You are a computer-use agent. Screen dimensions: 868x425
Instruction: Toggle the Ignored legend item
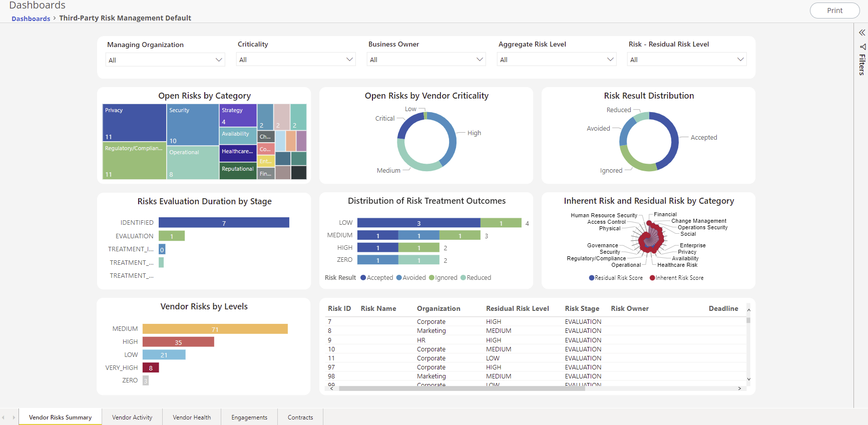click(443, 278)
